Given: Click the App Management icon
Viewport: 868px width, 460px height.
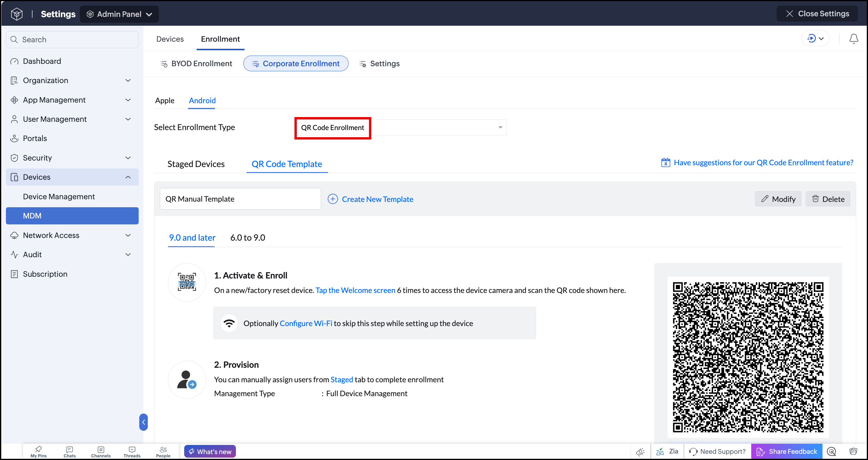Looking at the screenshot, I should click(x=14, y=100).
